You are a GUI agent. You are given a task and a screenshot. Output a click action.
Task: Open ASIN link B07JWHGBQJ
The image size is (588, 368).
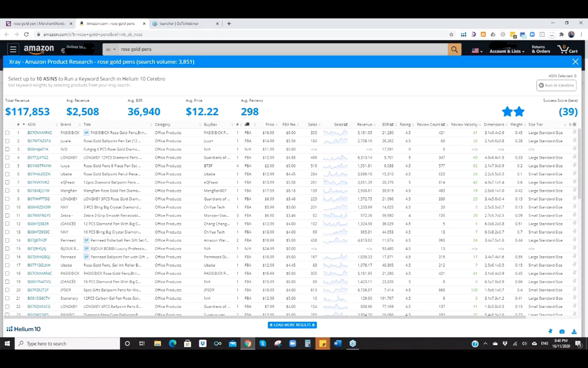click(39, 257)
